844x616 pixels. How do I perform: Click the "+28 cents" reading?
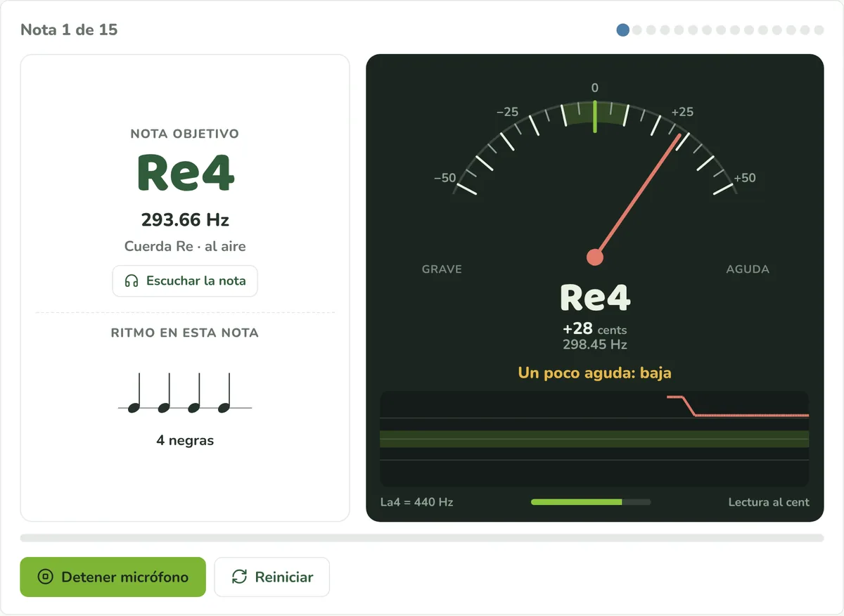tap(595, 329)
